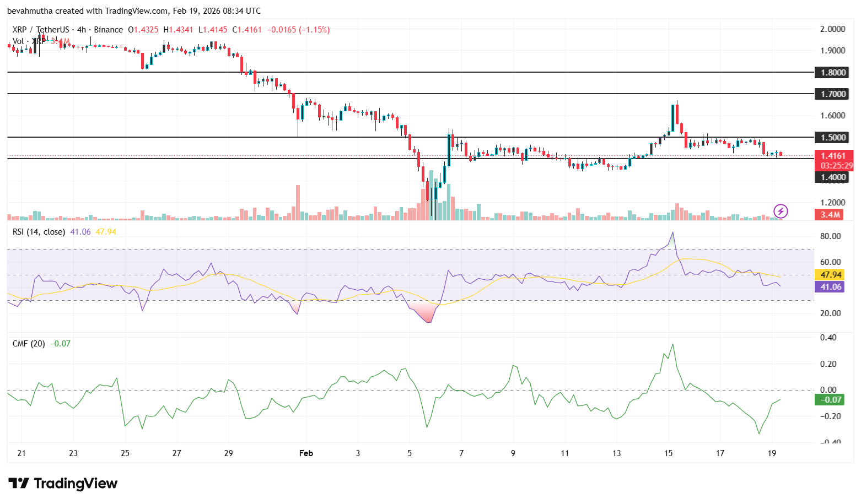
Task: Click the purple lightning instant trading icon
Action: (781, 210)
